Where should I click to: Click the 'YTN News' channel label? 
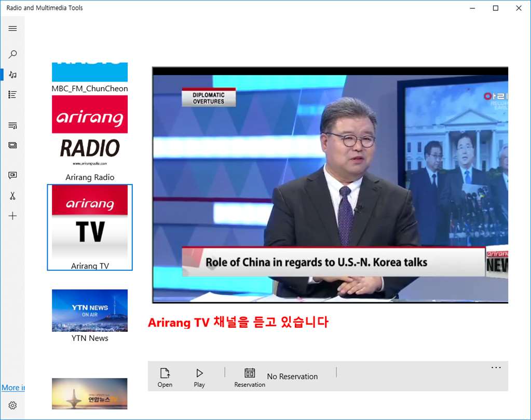pos(90,338)
